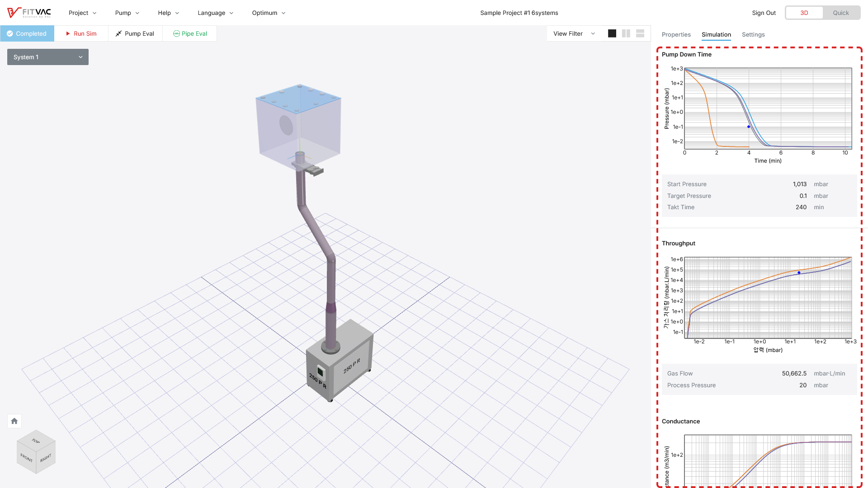Select the pipe segment in 3D view
Image resolution: width=868 pixels, height=488 pixels.
316,230
